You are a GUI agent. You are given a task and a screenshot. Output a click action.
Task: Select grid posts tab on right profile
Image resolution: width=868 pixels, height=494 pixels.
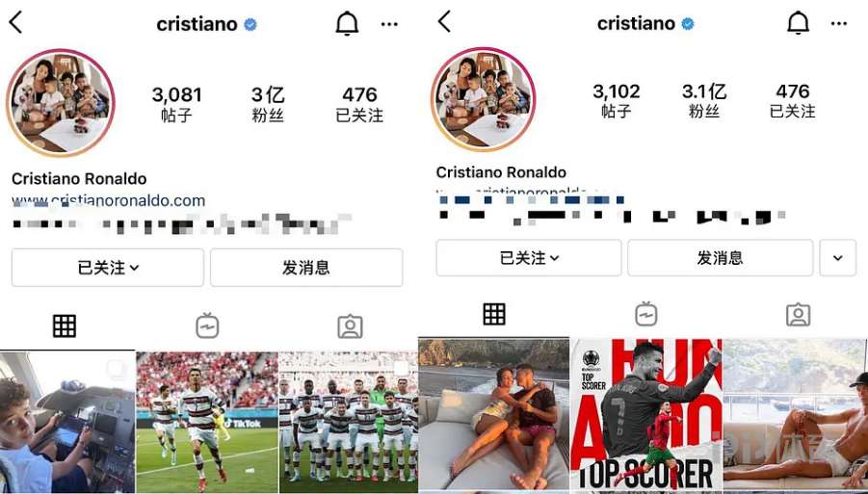[494, 314]
